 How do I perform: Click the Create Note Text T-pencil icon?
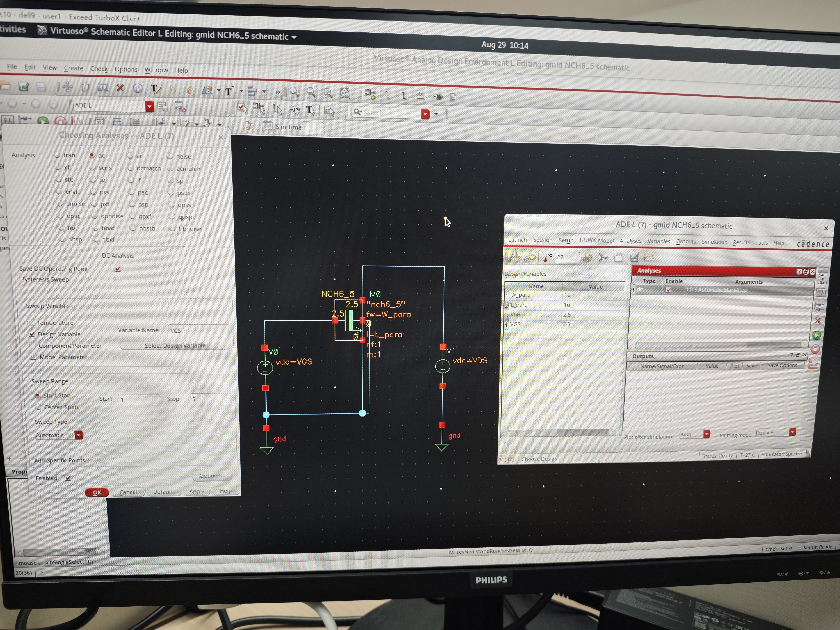coord(156,89)
